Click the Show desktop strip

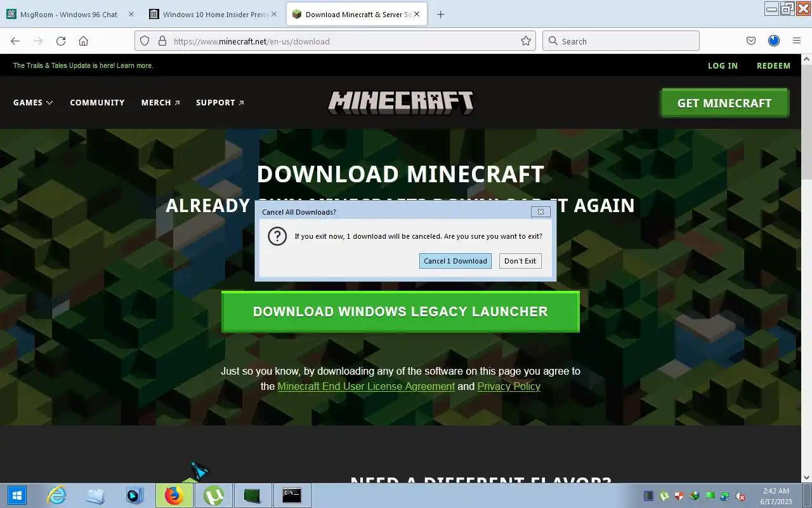coord(808,495)
